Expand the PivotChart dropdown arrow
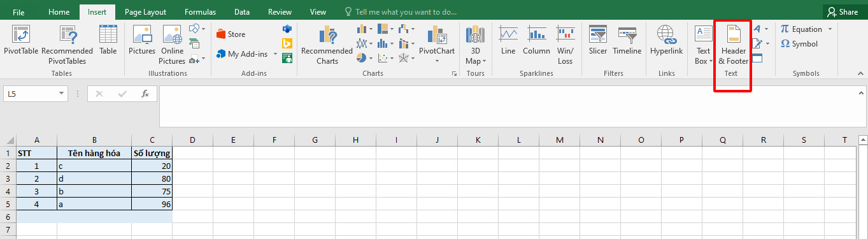The width and height of the screenshot is (868, 239). coord(437,61)
